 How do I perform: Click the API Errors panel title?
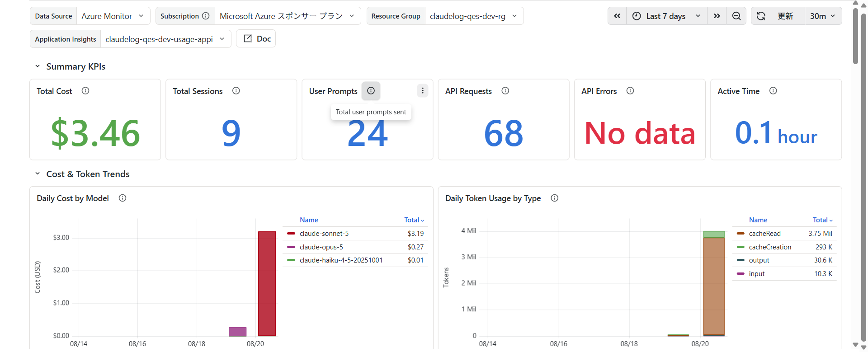click(x=599, y=91)
